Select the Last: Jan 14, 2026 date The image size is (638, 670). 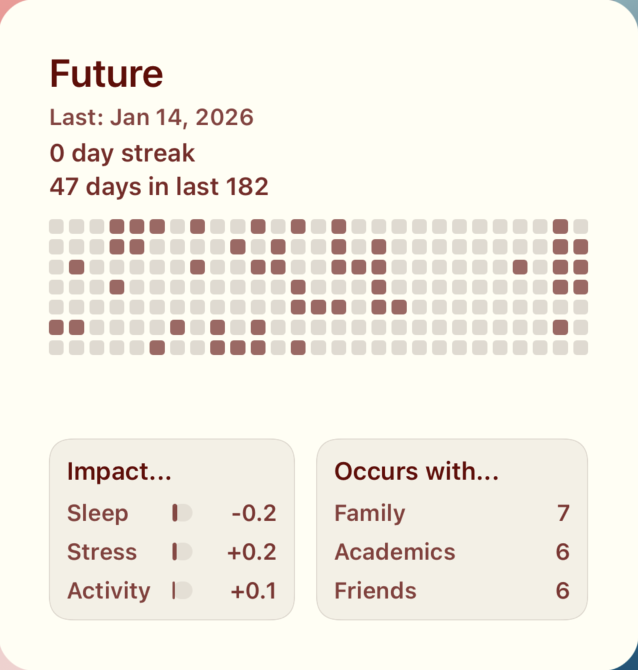pyautogui.click(x=151, y=118)
